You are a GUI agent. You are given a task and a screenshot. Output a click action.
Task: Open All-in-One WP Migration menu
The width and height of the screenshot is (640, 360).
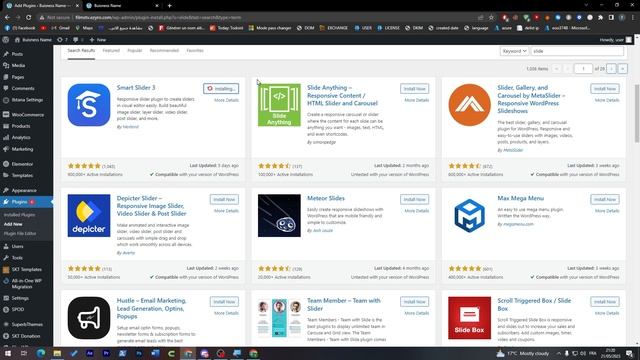pyautogui.click(x=27, y=284)
